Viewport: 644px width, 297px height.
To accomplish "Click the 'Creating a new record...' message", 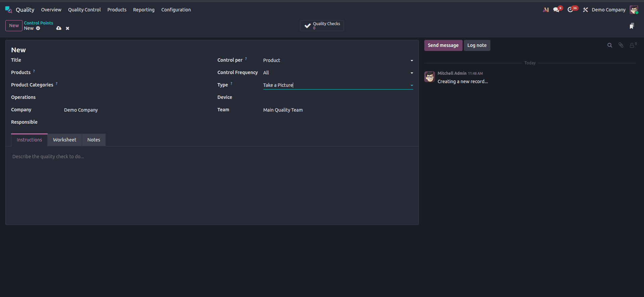I will tap(463, 81).
